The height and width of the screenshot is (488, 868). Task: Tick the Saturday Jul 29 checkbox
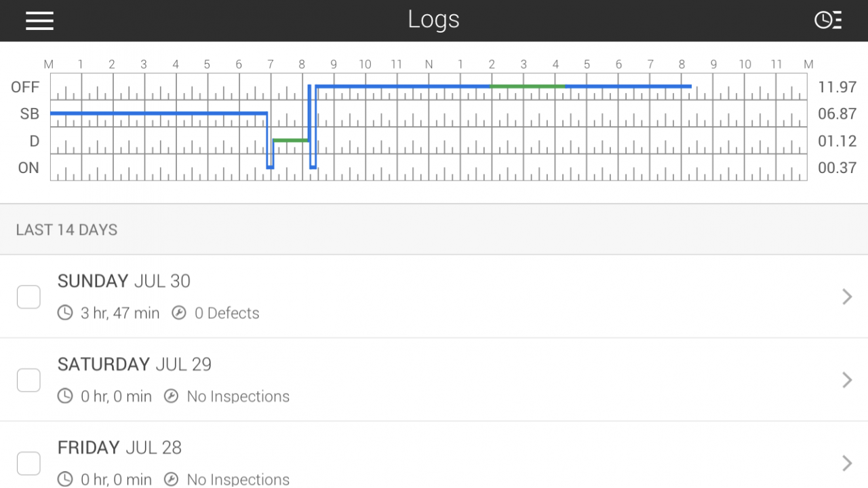tap(28, 380)
